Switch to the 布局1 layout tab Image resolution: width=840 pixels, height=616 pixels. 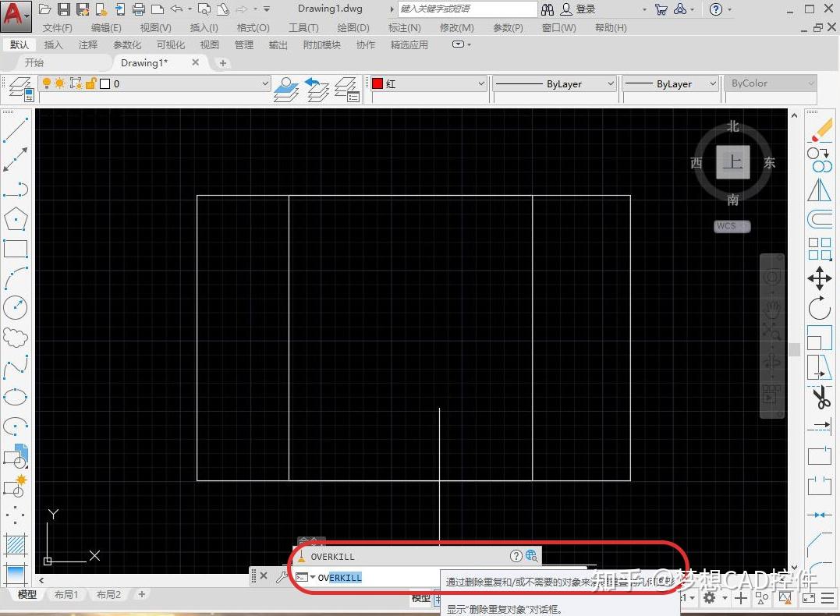tap(66, 594)
